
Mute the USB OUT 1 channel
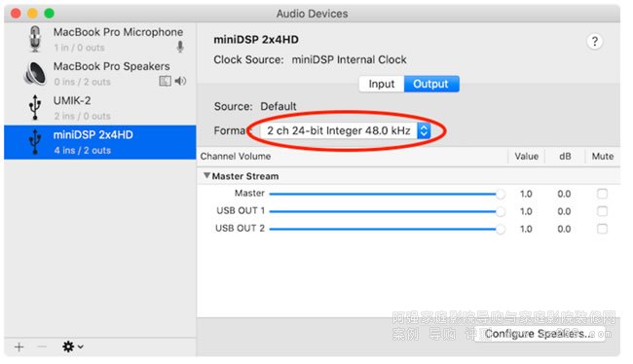(602, 211)
